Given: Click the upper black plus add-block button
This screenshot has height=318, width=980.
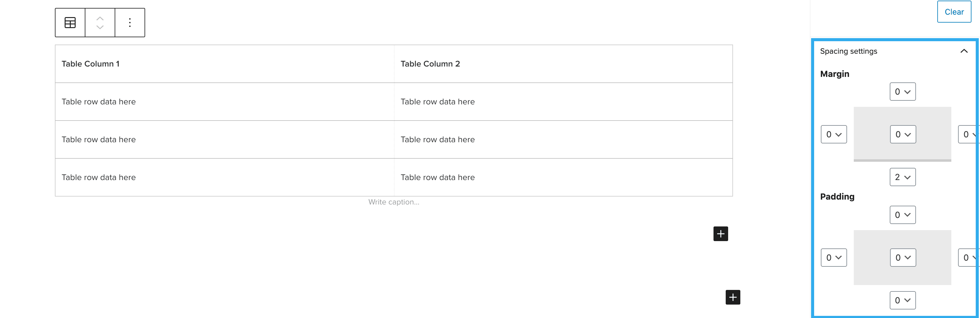Looking at the screenshot, I should [x=720, y=234].
